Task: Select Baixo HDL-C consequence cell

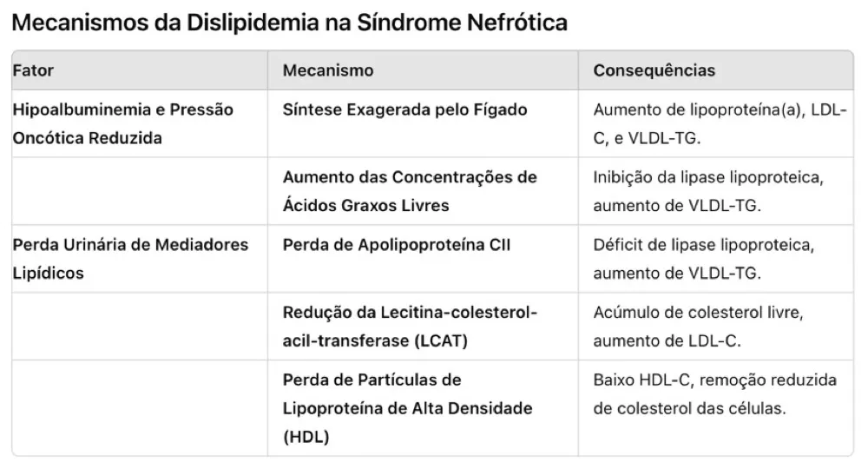Action: point(714,393)
